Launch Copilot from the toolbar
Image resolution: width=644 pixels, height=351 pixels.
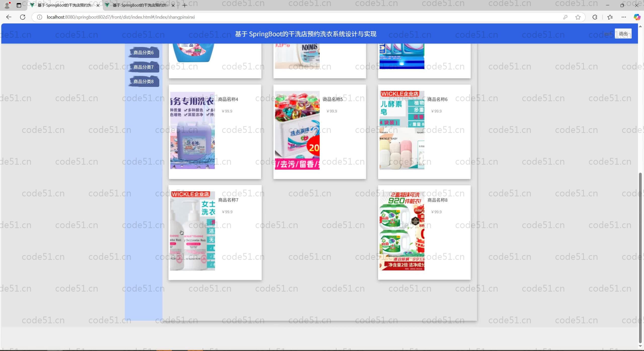pyautogui.click(x=637, y=17)
